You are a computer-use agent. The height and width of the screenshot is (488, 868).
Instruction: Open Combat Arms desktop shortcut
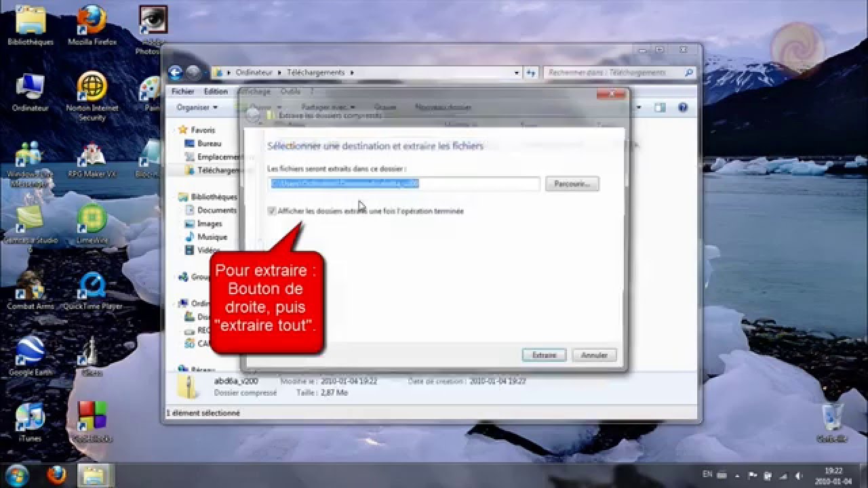point(31,290)
